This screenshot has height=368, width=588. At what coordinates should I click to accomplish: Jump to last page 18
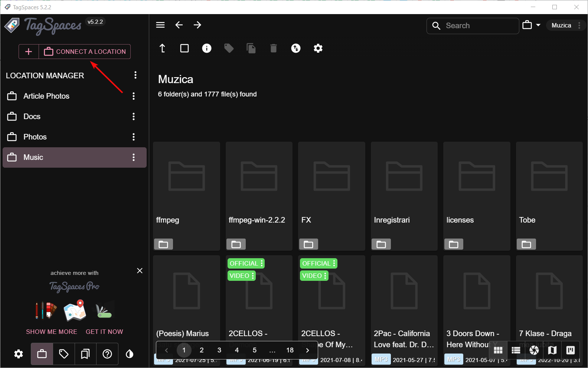pos(290,350)
